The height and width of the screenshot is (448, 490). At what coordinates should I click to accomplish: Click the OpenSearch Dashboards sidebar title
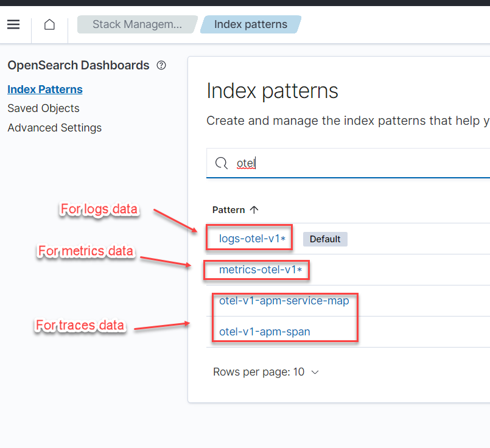[78, 66]
